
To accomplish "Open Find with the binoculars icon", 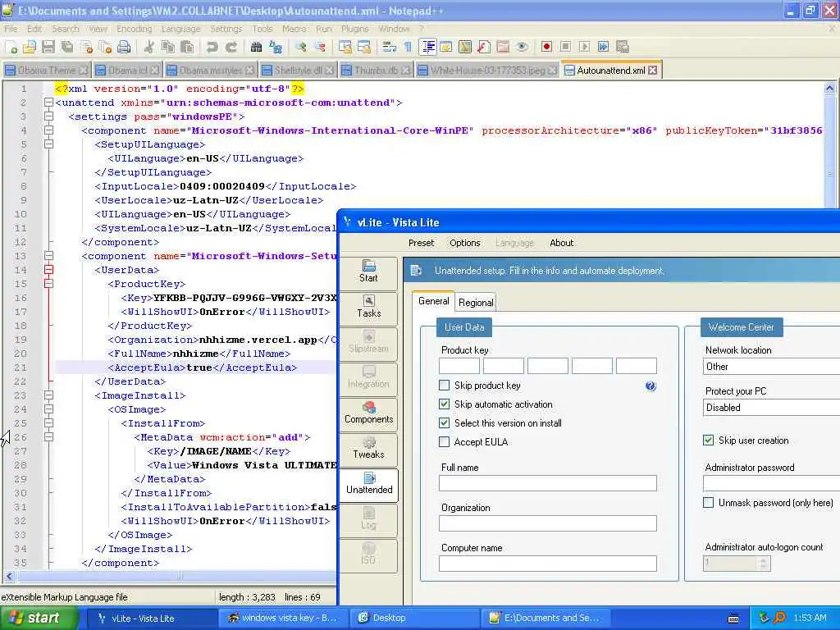I will [x=257, y=47].
